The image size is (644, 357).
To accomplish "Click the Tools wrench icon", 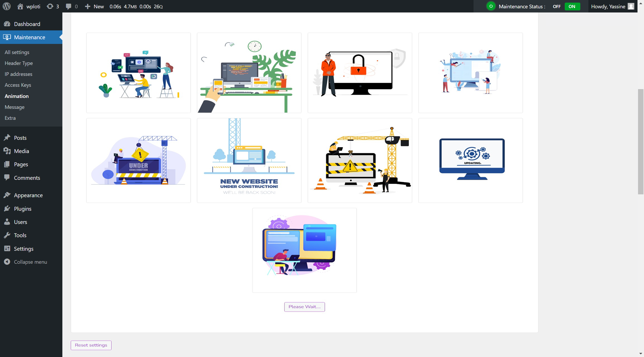I will click(x=7, y=235).
